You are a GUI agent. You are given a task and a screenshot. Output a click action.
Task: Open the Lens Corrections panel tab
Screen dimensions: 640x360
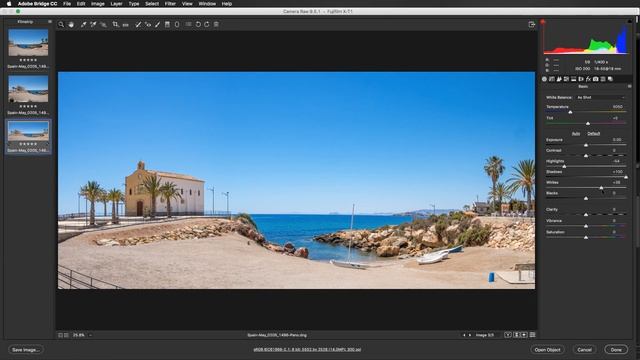581,79
